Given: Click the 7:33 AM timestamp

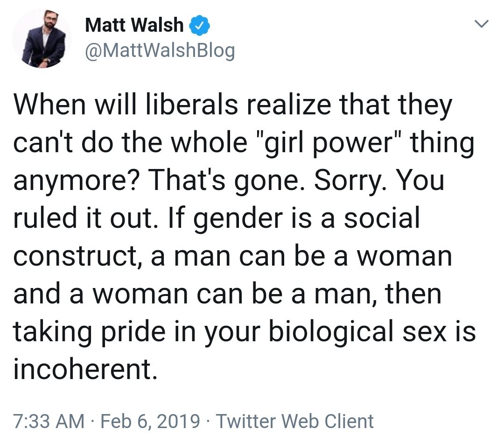Looking at the screenshot, I should click(x=49, y=421).
